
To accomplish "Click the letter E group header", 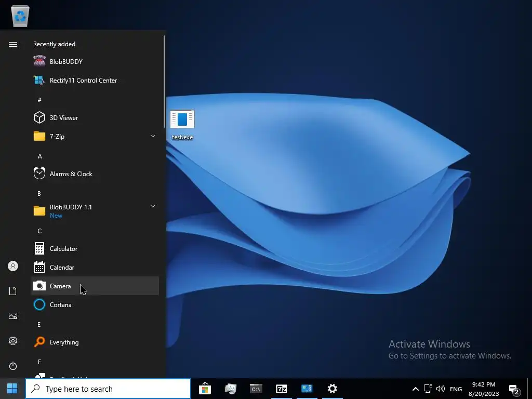I will point(39,324).
